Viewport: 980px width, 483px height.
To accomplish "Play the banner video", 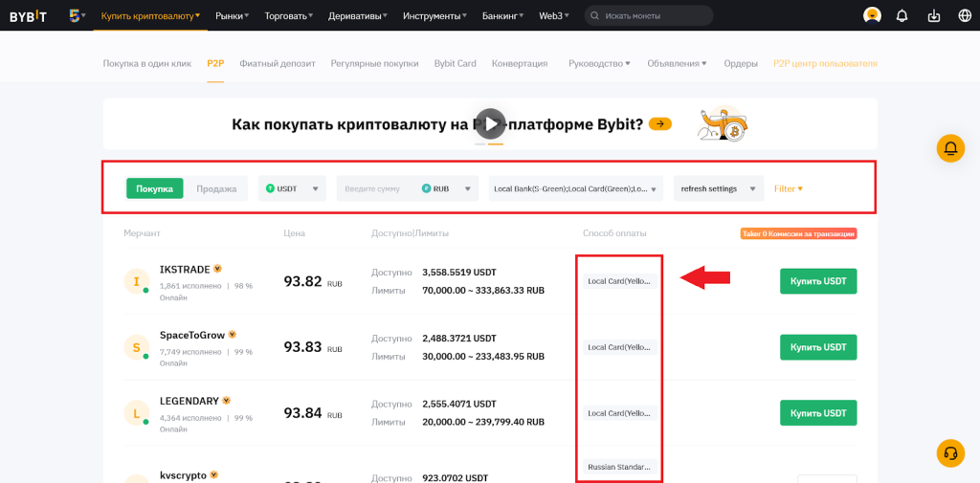I will [x=490, y=123].
